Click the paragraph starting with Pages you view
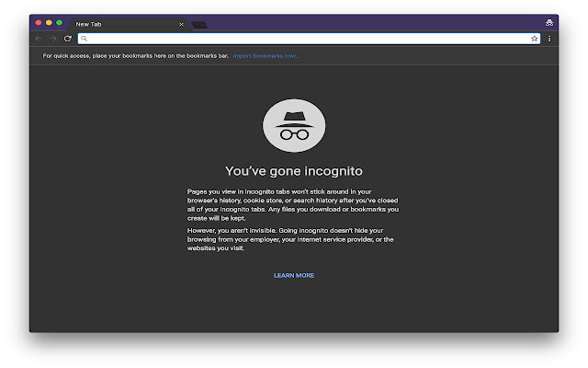Viewport: 588px width, 368px height. [293, 204]
